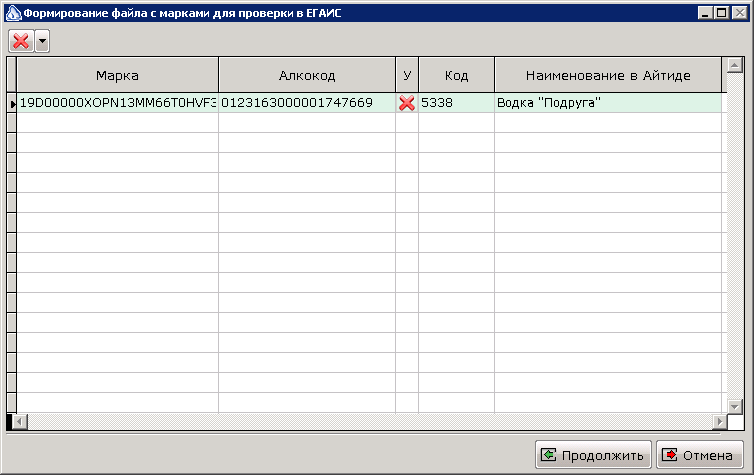Image resolution: width=754 pixels, height=475 pixels.
Task: Click the vertical scrollbar down arrow
Action: [x=735, y=406]
